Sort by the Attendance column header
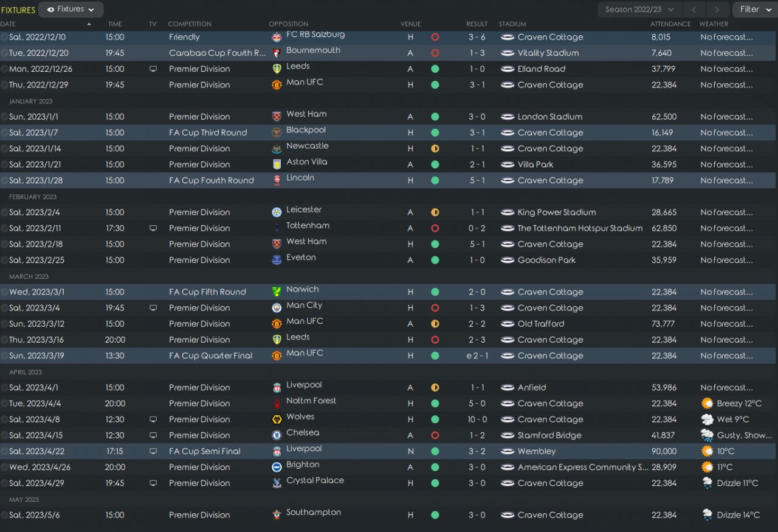Viewport: 778px width, 532px height. pyautogui.click(x=670, y=24)
